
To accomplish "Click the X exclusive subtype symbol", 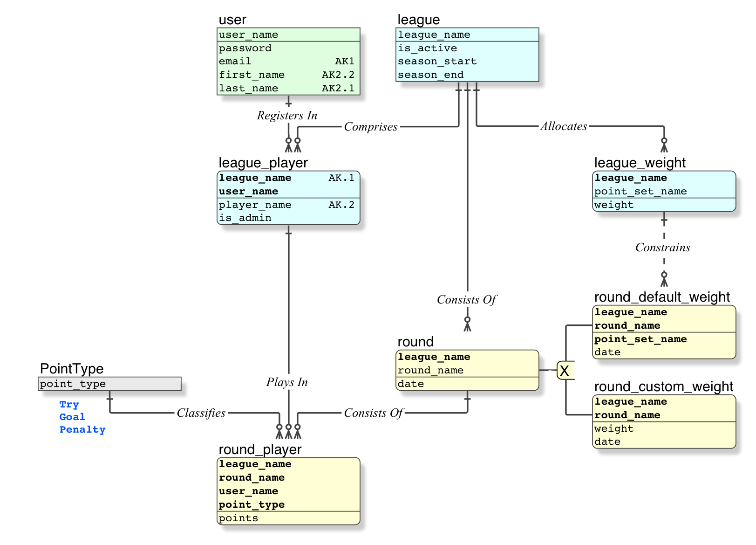I will coord(565,371).
